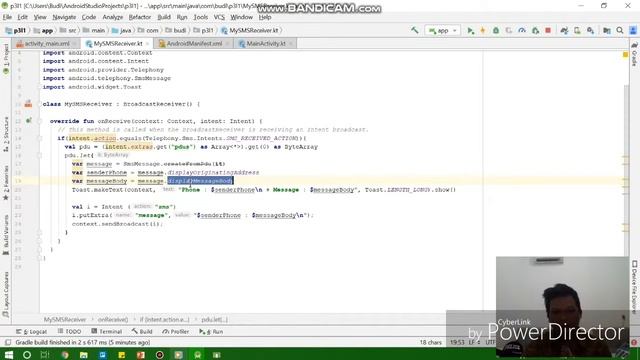Screen dimensions: 640x360
Task: Click the budi breadcrumb in navigation bar
Action: click(176, 30)
